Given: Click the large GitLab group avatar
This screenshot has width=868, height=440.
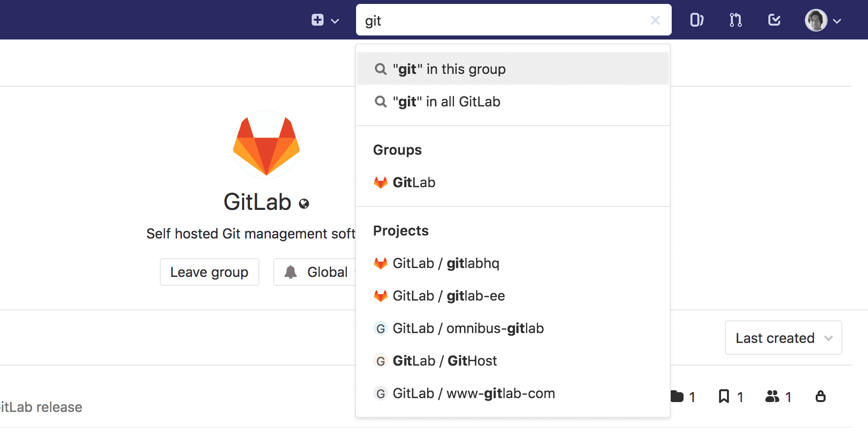Looking at the screenshot, I should click(x=266, y=144).
